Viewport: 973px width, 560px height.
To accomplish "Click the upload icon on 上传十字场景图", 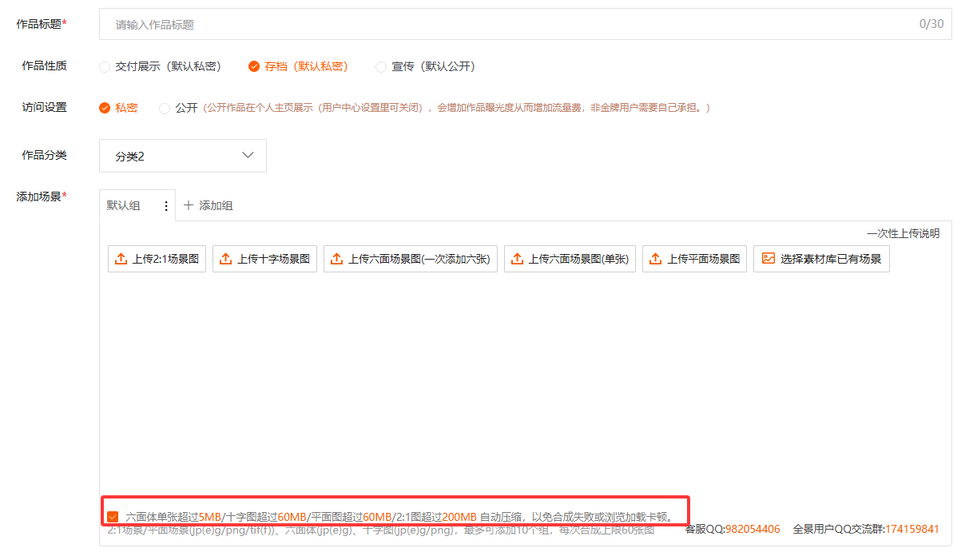I will (226, 259).
